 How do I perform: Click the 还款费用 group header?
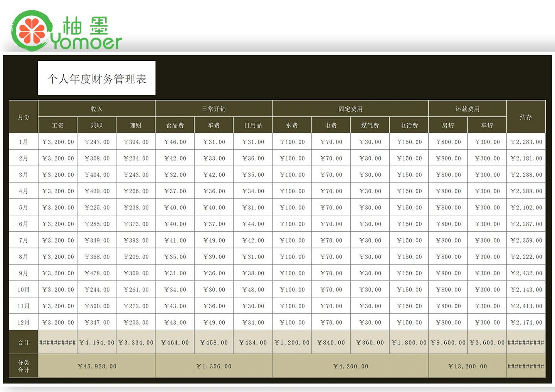467,109
